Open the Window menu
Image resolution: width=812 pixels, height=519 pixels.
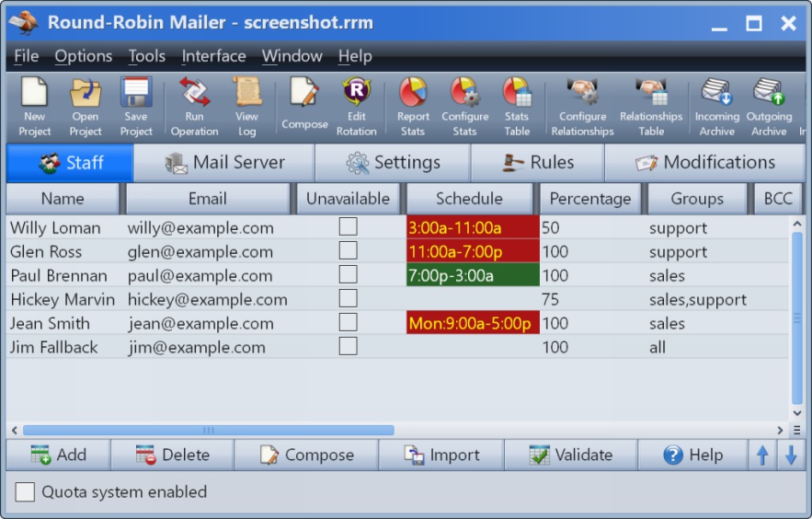coord(292,56)
